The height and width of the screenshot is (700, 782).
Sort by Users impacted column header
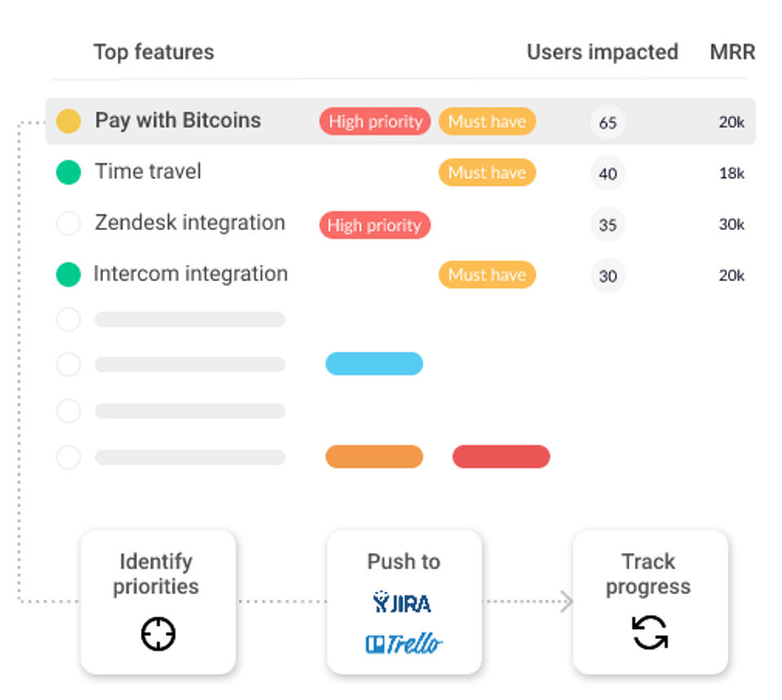coord(603,52)
